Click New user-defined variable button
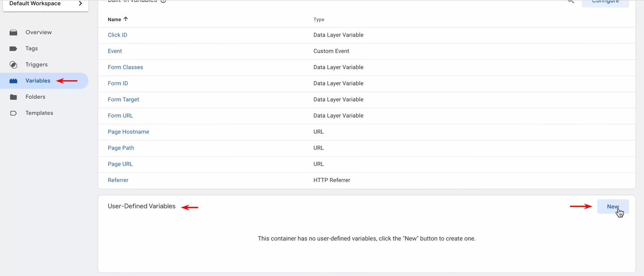 (x=613, y=207)
